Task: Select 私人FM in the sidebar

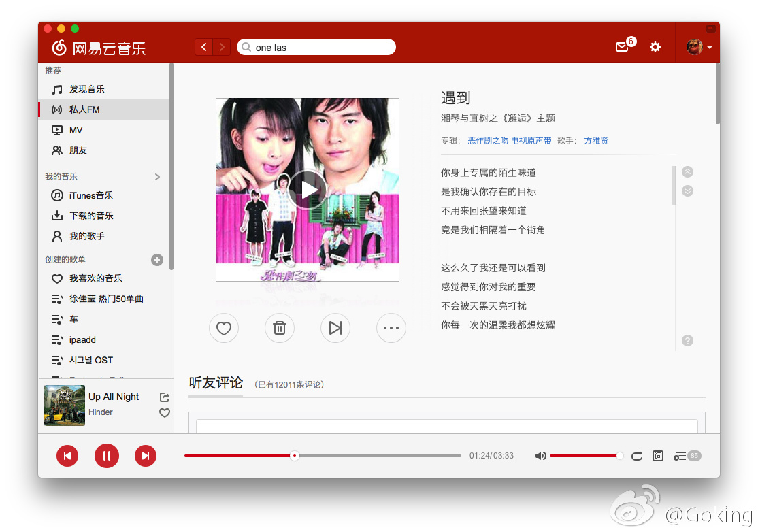Action: 104,110
